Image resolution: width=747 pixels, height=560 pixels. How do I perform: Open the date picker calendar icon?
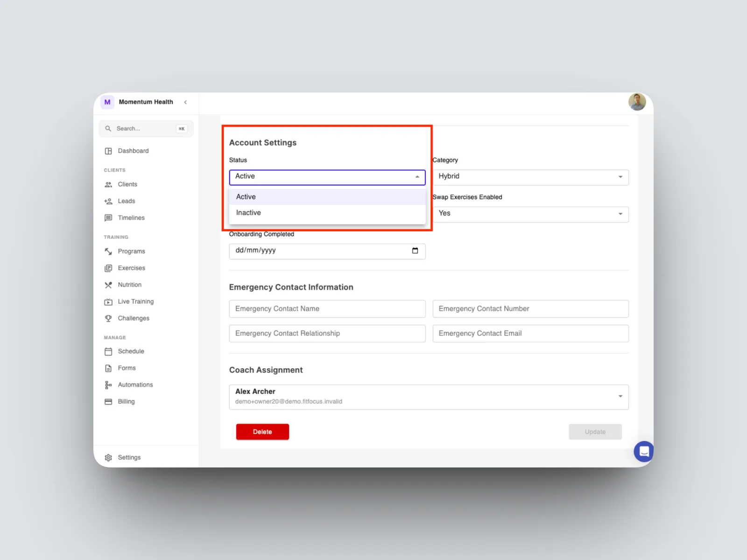(415, 251)
